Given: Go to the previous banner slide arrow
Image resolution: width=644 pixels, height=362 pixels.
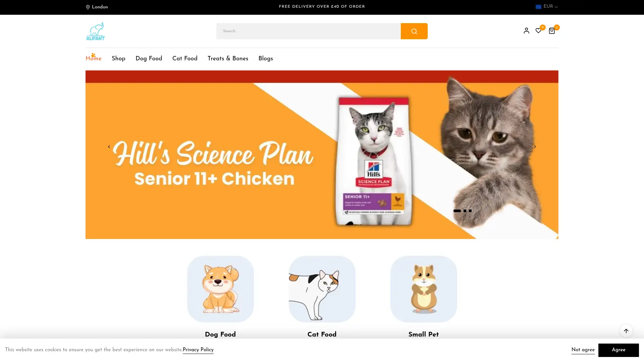Looking at the screenshot, I should (x=109, y=147).
